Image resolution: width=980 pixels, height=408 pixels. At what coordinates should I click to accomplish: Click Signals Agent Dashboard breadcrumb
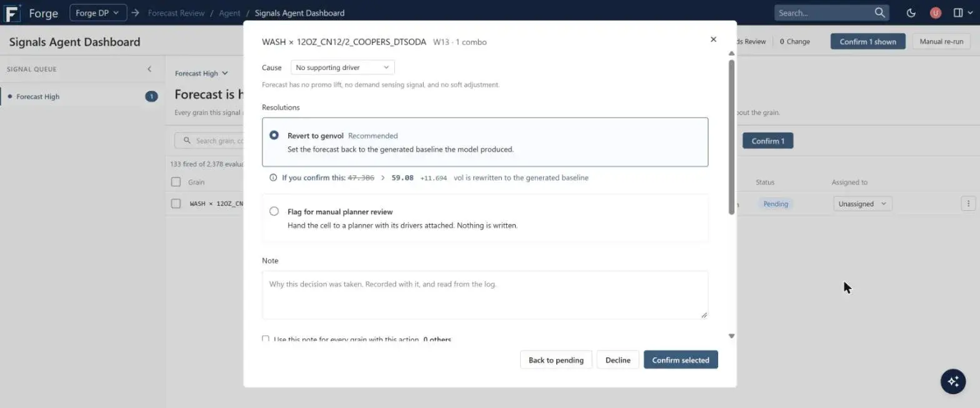[x=299, y=13]
